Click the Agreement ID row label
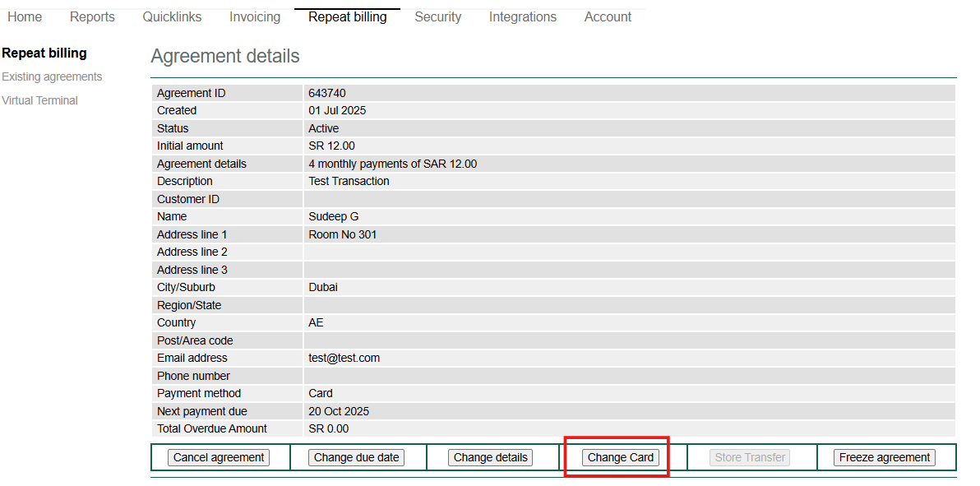Viewport: 980px width, 486px height. pos(192,93)
